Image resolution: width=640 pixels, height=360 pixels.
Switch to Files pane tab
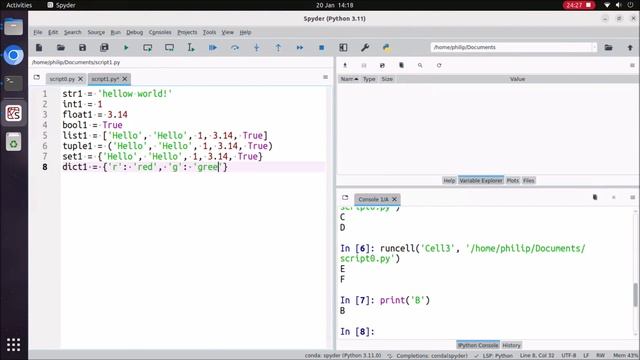point(529,180)
